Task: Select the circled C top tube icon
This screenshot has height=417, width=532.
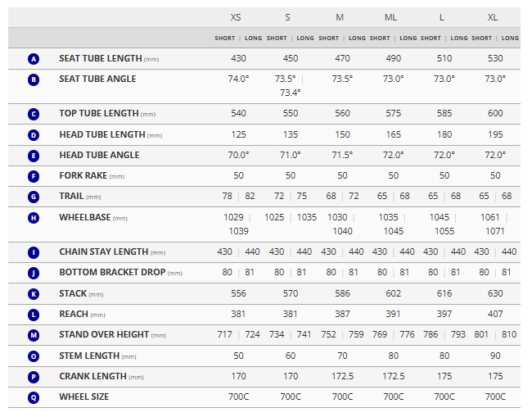Action: 34,115
